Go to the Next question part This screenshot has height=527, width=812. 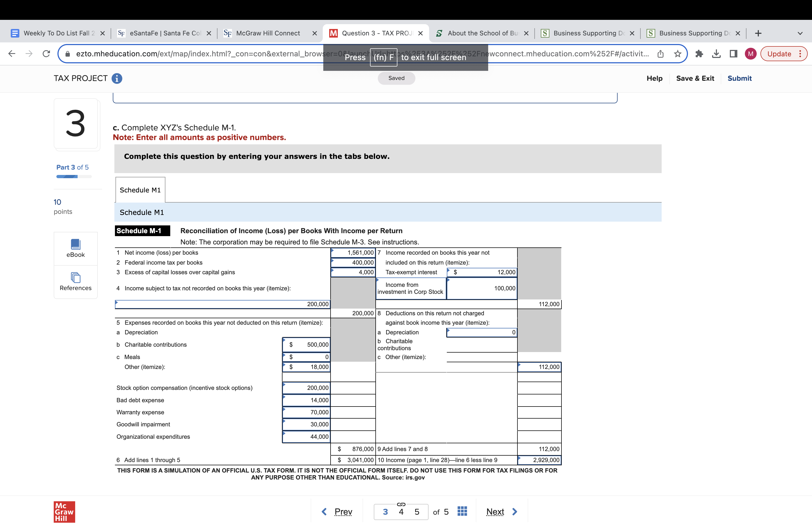click(501, 511)
